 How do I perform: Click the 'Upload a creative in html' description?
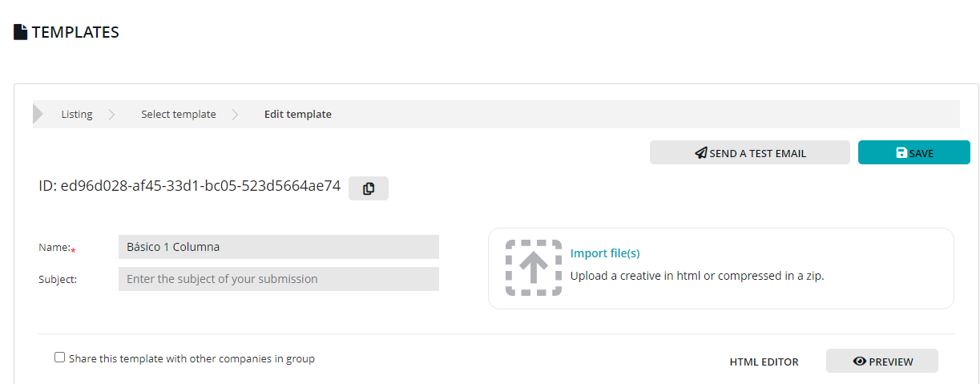(697, 276)
